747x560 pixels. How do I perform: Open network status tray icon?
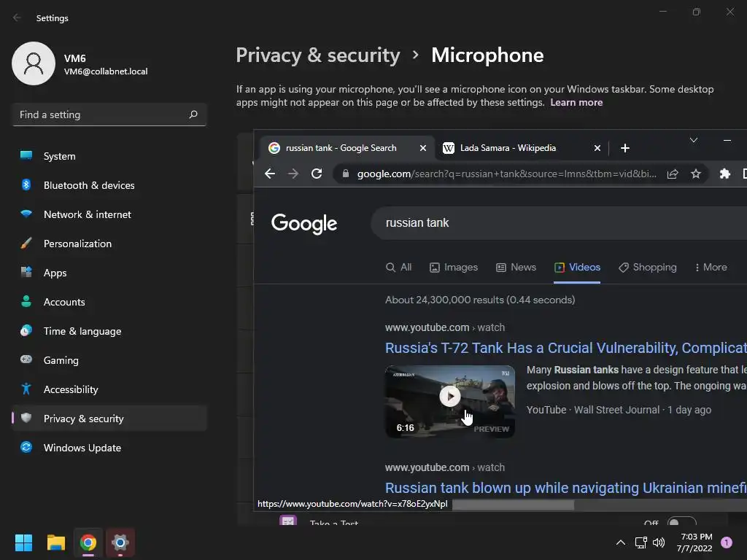pos(640,542)
